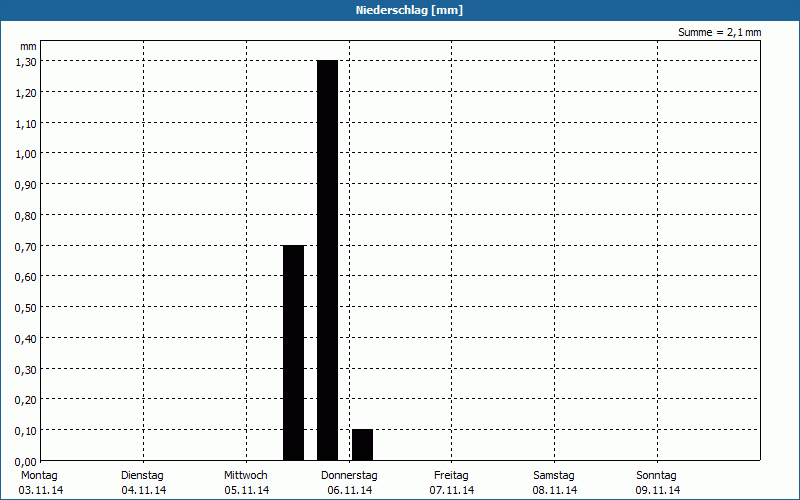800x500 pixels.
Task: Click the Dienstag 04.11.14 axis label
Action: (x=143, y=483)
